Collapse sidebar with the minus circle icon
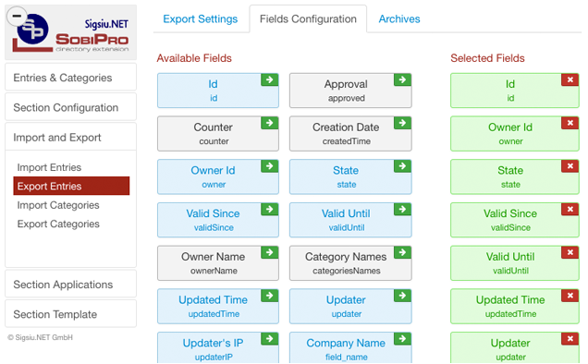Screen dimensions: 588x364 pyautogui.click(x=17, y=16)
